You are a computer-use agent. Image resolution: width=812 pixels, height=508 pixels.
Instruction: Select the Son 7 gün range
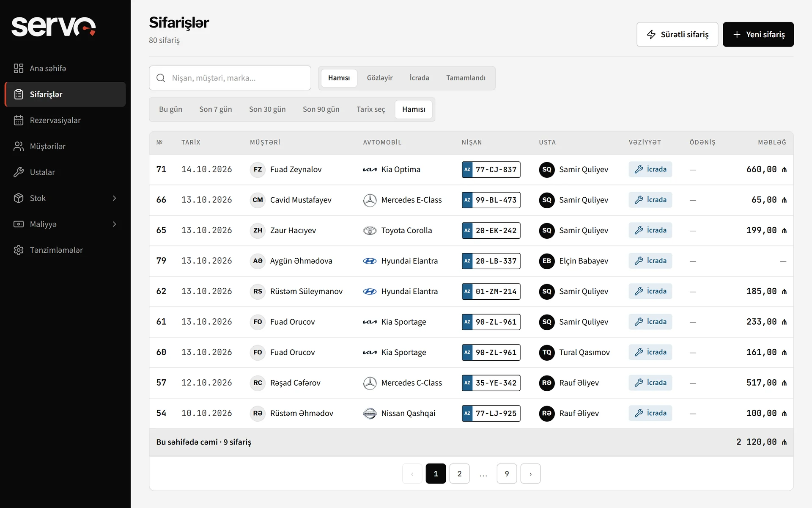point(215,109)
